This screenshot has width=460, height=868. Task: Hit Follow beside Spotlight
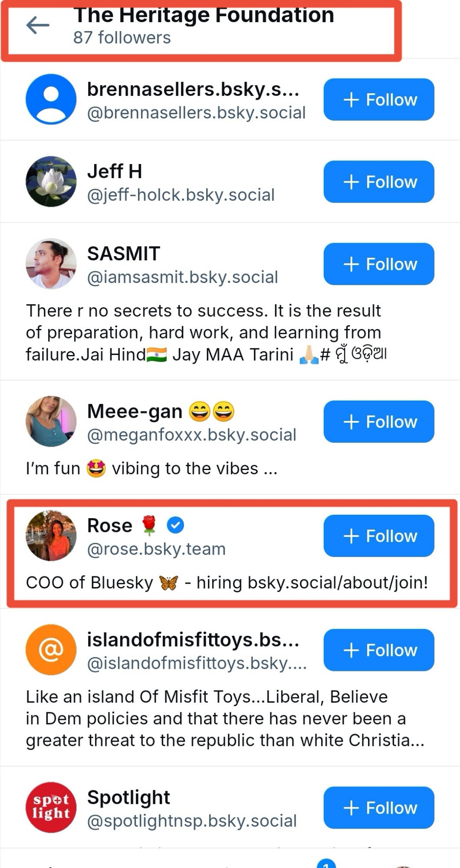point(379,808)
